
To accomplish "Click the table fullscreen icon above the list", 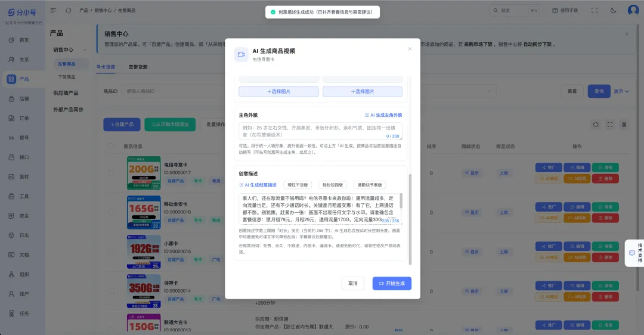I will click(x=610, y=125).
